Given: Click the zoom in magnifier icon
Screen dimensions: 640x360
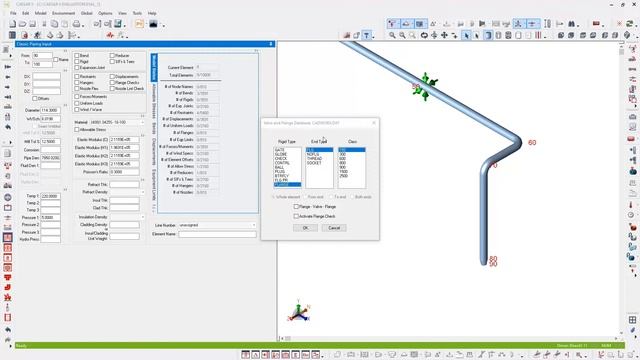Looking at the screenshot, I should pos(392,36).
